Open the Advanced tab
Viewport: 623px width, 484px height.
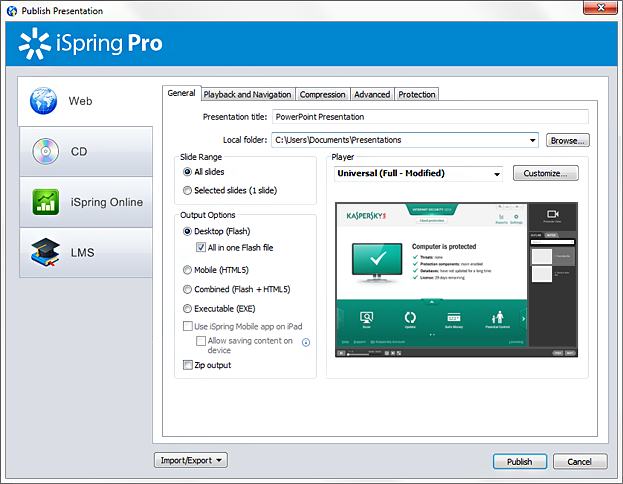click(372, 95)
